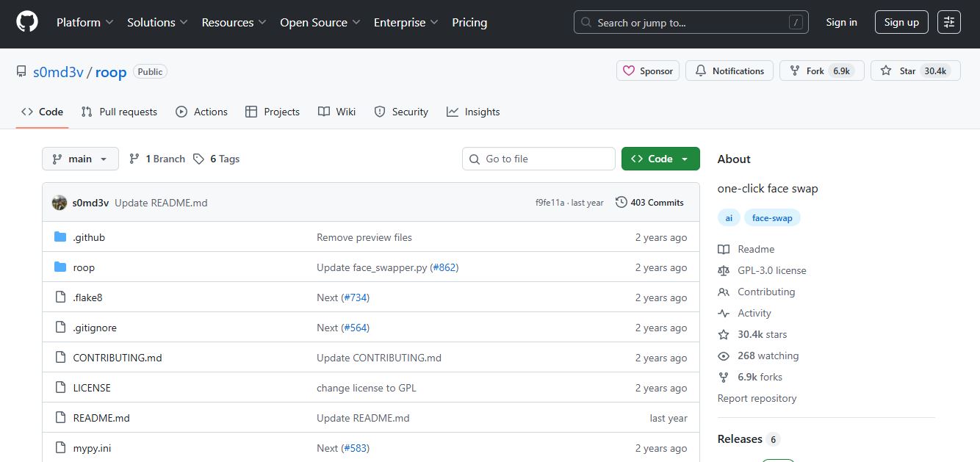Click the s0md3v avatar in commit row

click(60, 203)
